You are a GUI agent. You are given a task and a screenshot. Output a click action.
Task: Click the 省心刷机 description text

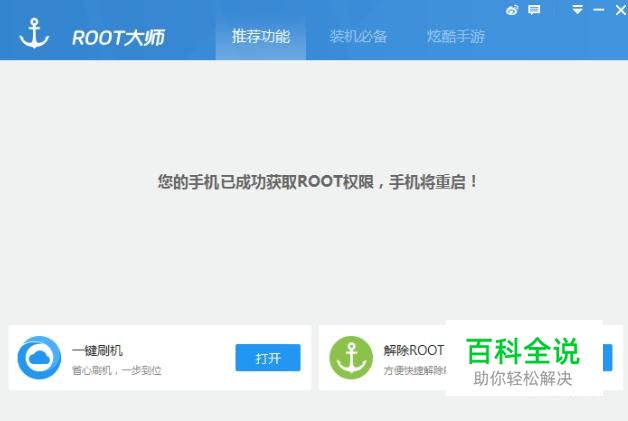(x=117, y=371)
